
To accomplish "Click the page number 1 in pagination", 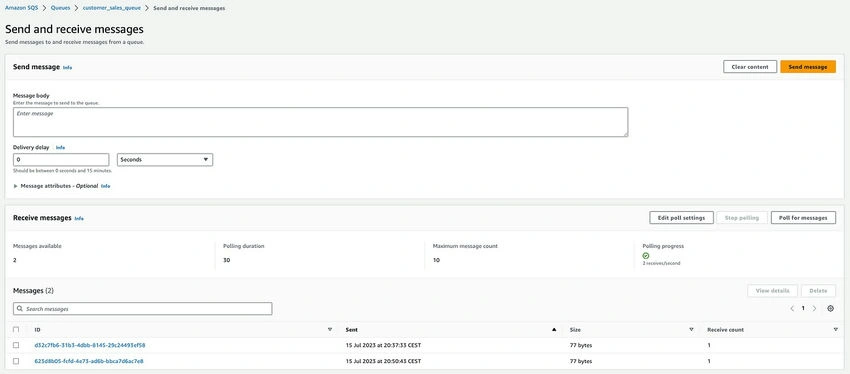I will [803, 308].
